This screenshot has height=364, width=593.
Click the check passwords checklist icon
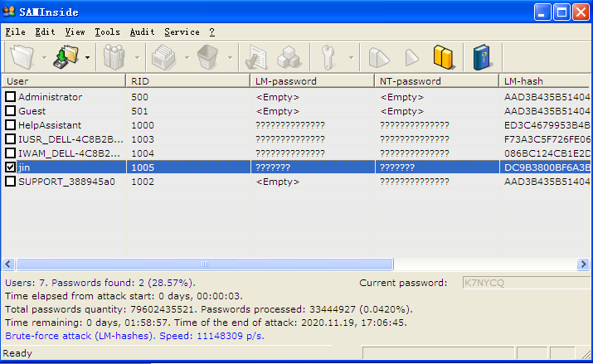[256, 57]
